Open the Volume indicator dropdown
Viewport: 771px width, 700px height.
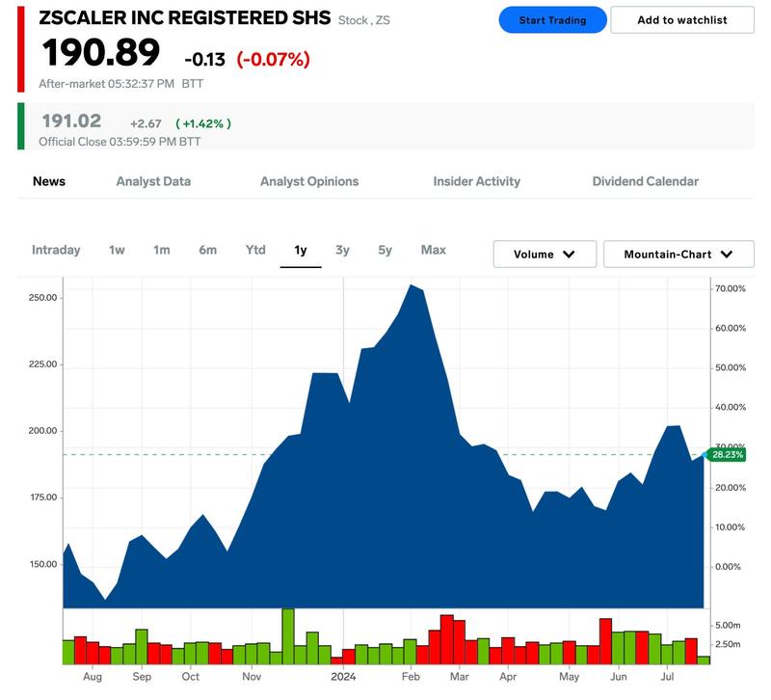545,255
